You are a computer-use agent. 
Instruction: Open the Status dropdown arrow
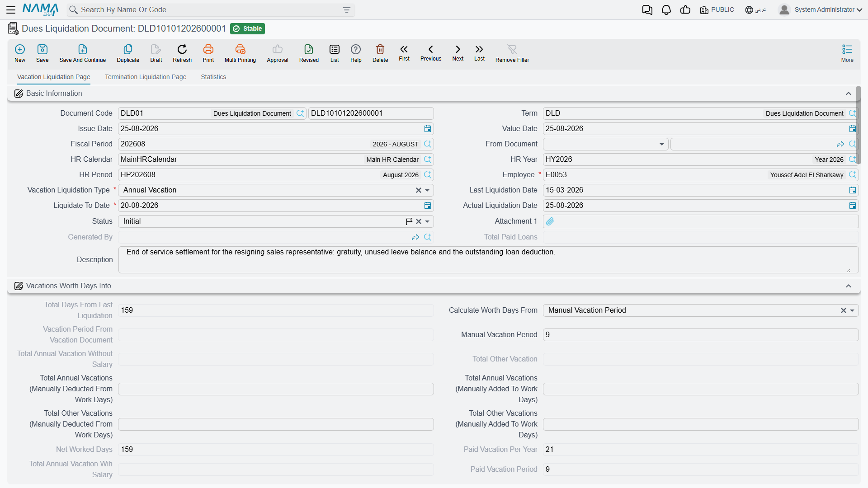[427, 221]
